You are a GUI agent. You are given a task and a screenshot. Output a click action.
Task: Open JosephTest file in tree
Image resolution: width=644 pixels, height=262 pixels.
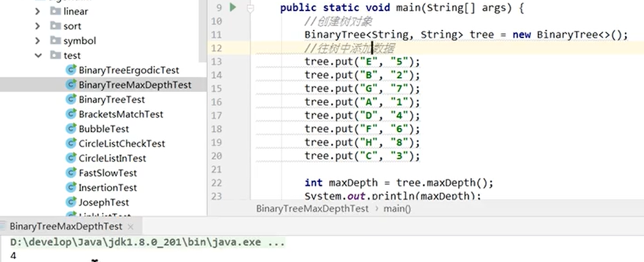104,203
